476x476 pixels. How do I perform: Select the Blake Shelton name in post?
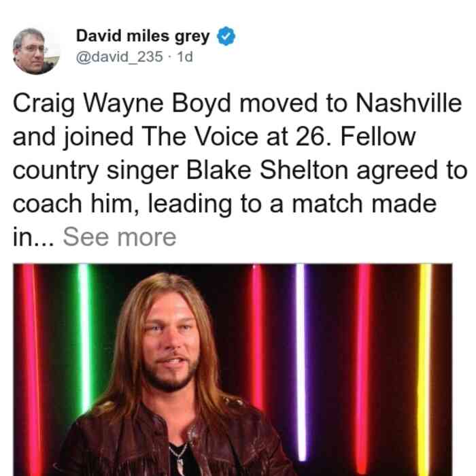[x=267, y=170]
